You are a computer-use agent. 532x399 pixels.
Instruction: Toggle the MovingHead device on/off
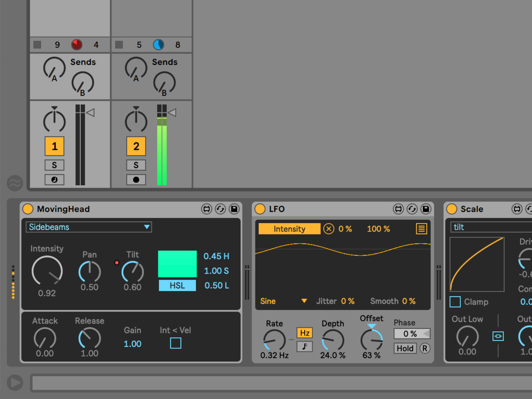[28, 209]
